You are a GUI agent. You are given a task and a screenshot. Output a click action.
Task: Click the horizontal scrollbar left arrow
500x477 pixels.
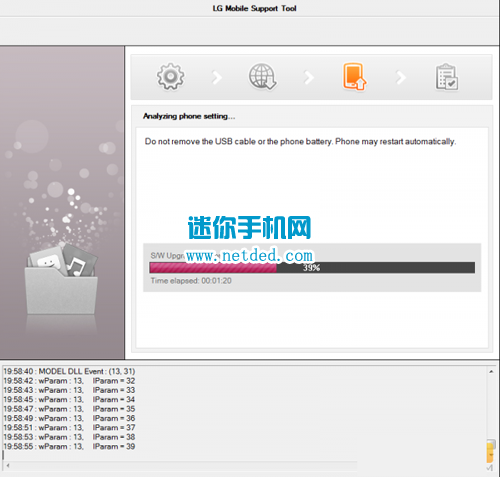click(x=8, y=465)
